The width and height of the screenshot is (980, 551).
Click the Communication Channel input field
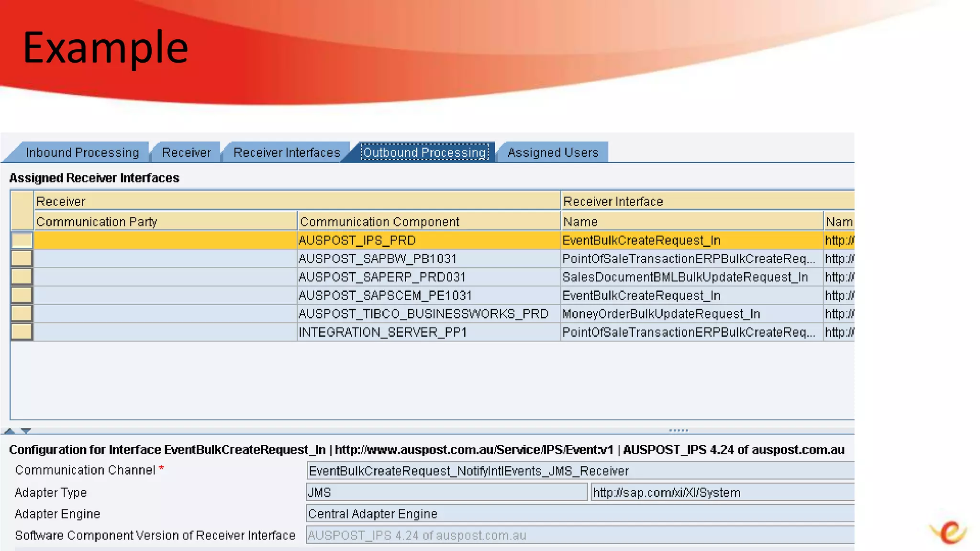tap(580, 471)
